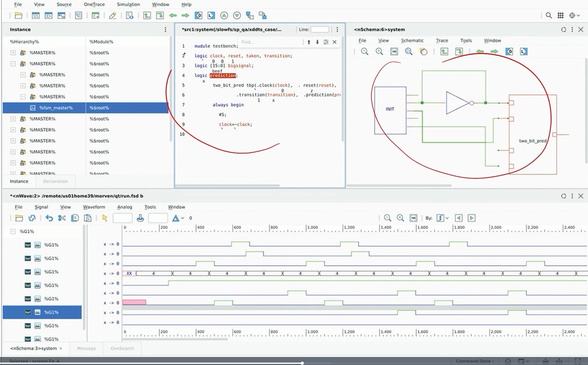
Task: Click the undo icon in the nWave toolbar
Action: [x=49, y=218]
